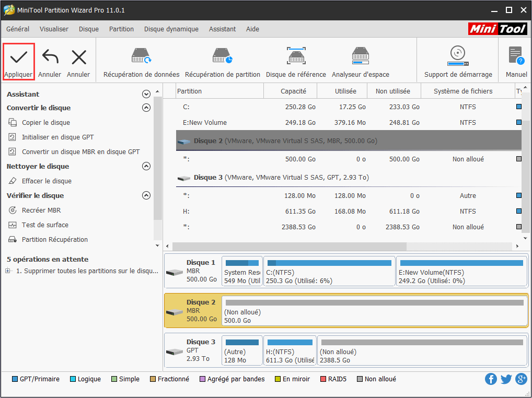This screenshot has width=532, height=398.
Task: Select Disque 2 unallocated 500.0 Go block
Action: tap(375, 311)
